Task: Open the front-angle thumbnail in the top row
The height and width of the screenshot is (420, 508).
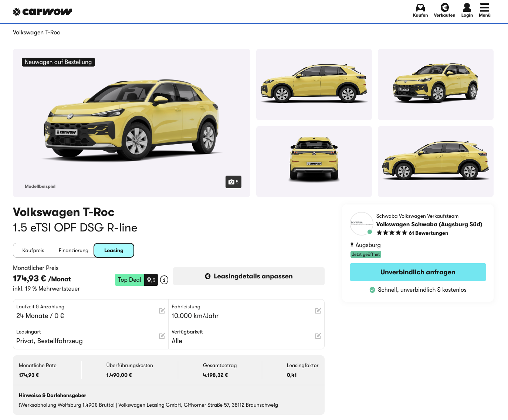Action: tap(436, 84)
